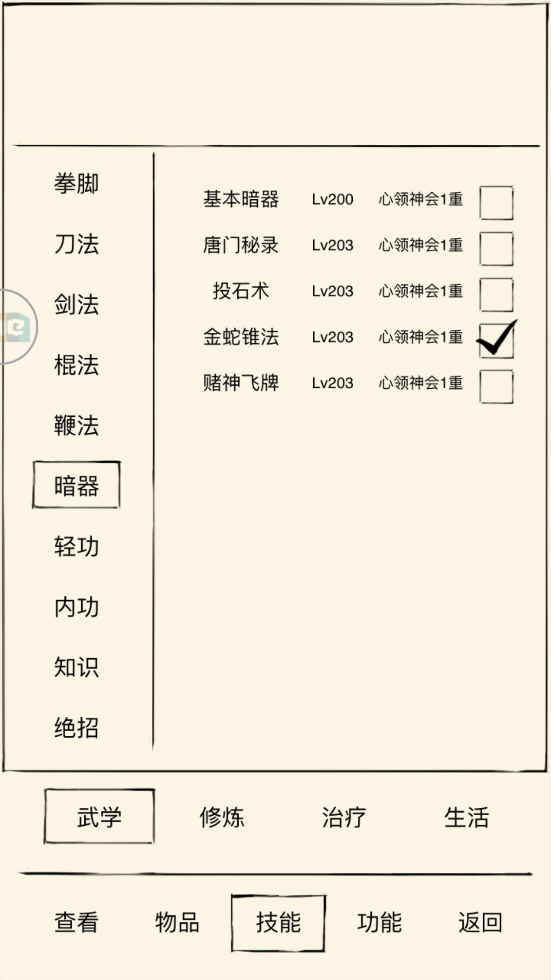
Task: Open the 内功 category
Action: point(76,607)
